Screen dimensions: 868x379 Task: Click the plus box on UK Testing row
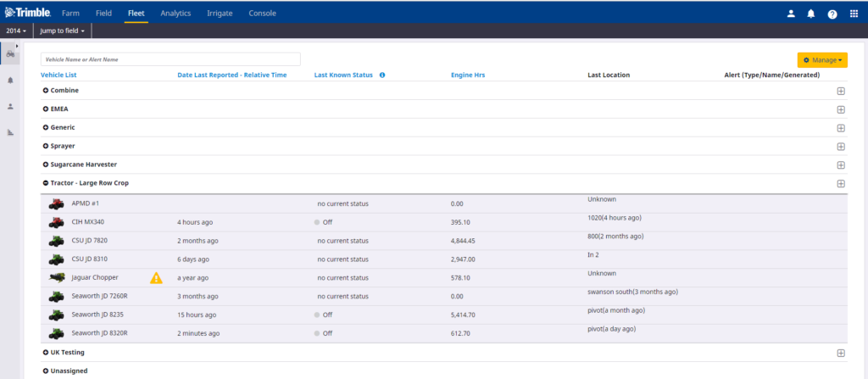tap(841, 353)
